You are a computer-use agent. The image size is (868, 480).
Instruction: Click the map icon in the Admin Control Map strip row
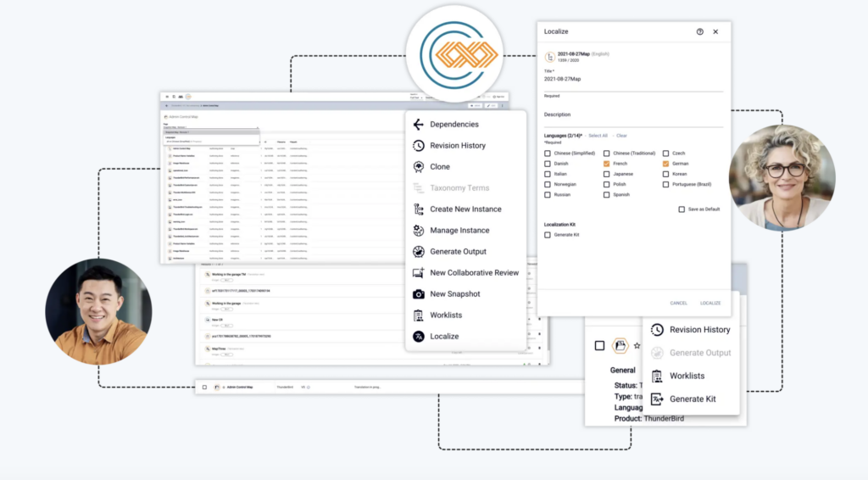(x=217, y=388)
